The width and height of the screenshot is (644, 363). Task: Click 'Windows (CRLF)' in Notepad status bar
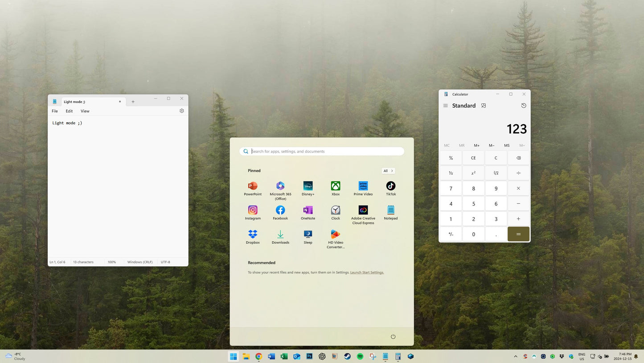(x=140, y=262)
